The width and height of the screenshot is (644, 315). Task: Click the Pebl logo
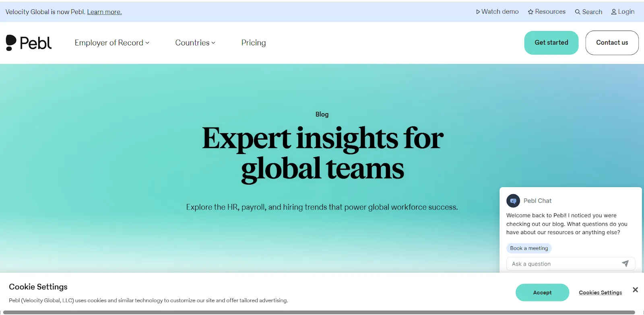pos(29,43)
